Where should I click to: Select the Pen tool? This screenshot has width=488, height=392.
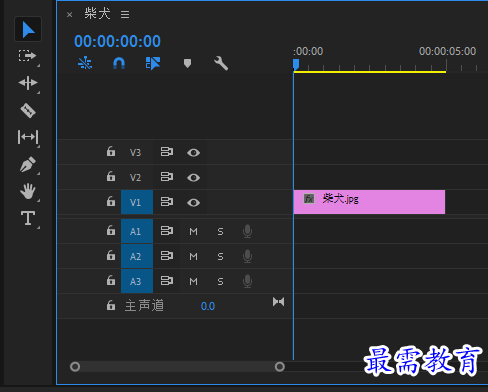pos(28,164)
